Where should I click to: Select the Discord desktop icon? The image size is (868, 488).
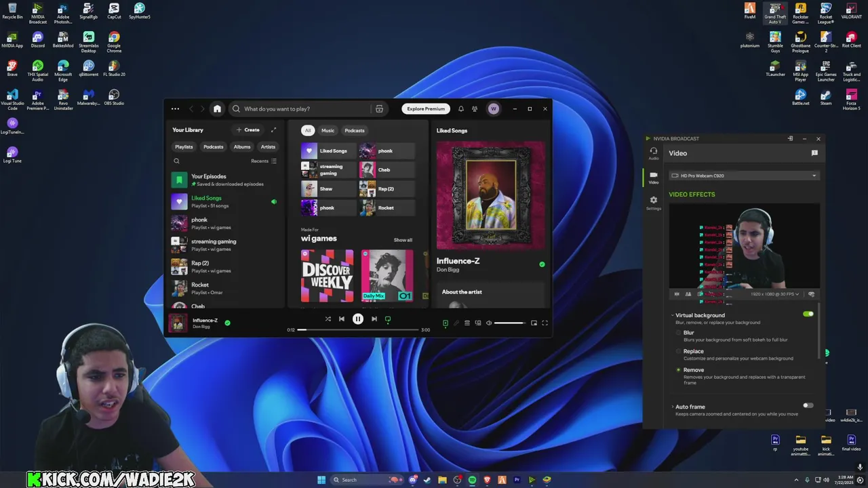pos(37,40)
